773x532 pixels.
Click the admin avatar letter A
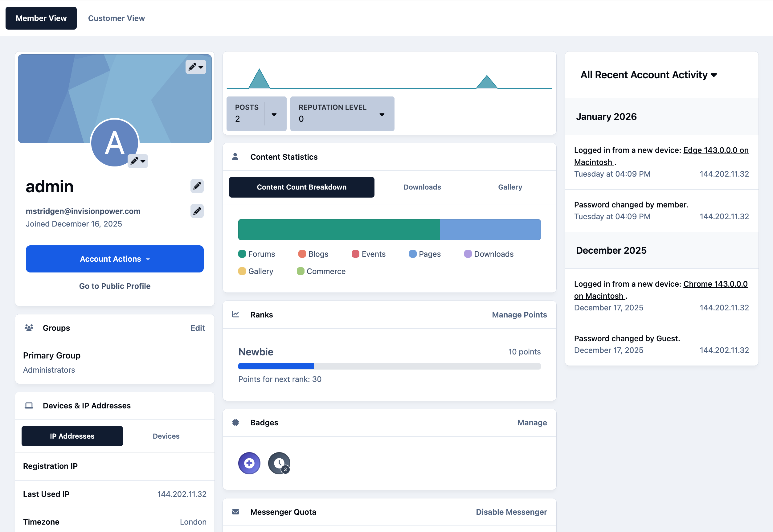tap(114, 143)
